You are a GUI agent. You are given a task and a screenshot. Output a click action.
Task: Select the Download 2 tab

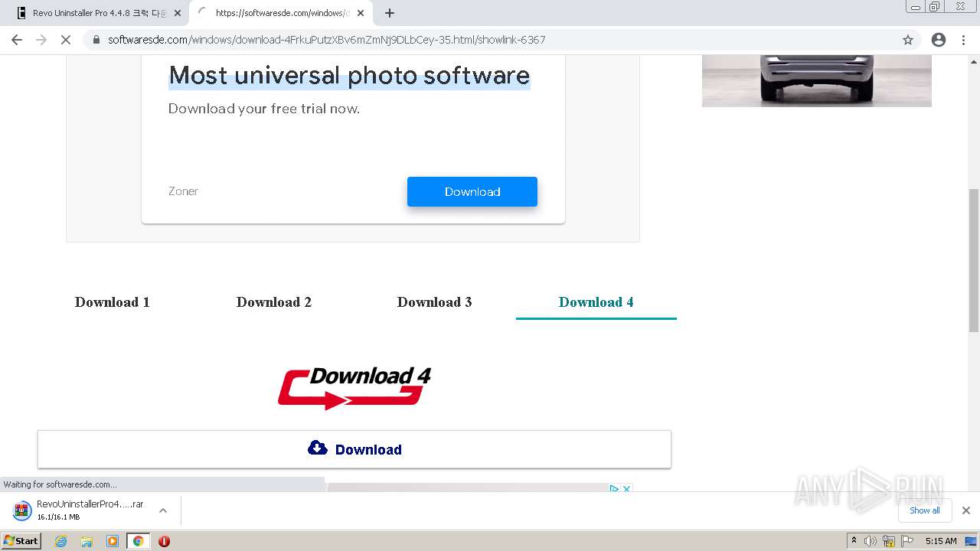click(274, 302)
